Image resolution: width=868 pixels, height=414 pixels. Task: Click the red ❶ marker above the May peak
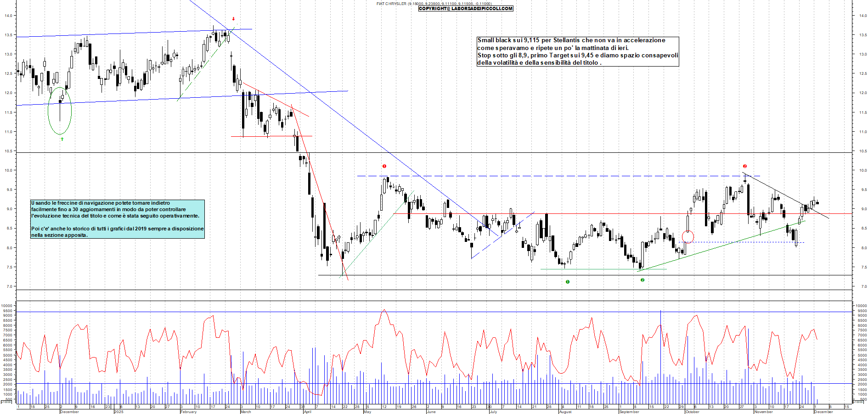[384, 166]
